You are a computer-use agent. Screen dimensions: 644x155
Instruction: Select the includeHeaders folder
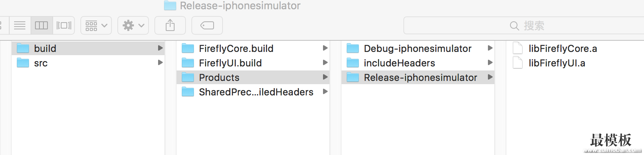click(418, 63)
